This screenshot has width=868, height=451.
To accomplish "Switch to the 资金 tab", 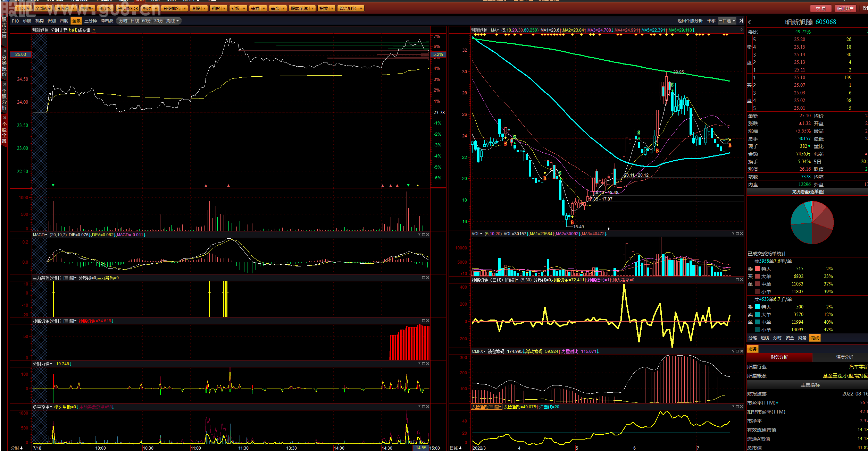I will coord(790,338).
